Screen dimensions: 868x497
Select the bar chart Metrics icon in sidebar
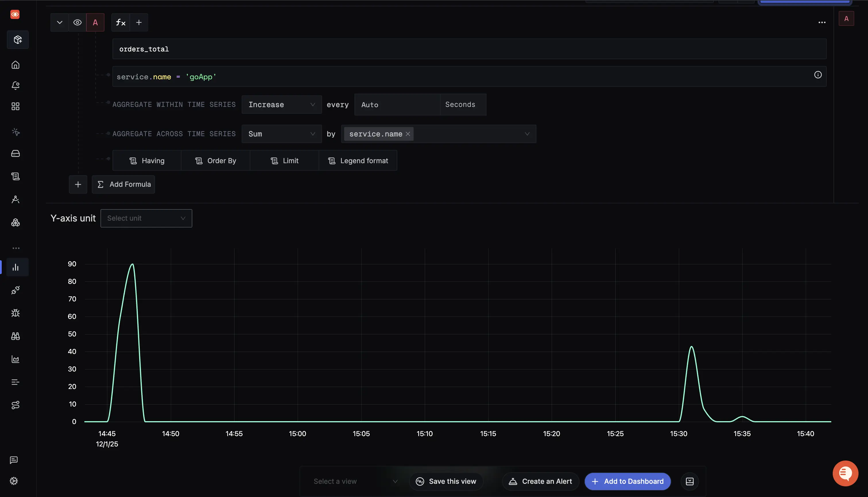point(17,267)
